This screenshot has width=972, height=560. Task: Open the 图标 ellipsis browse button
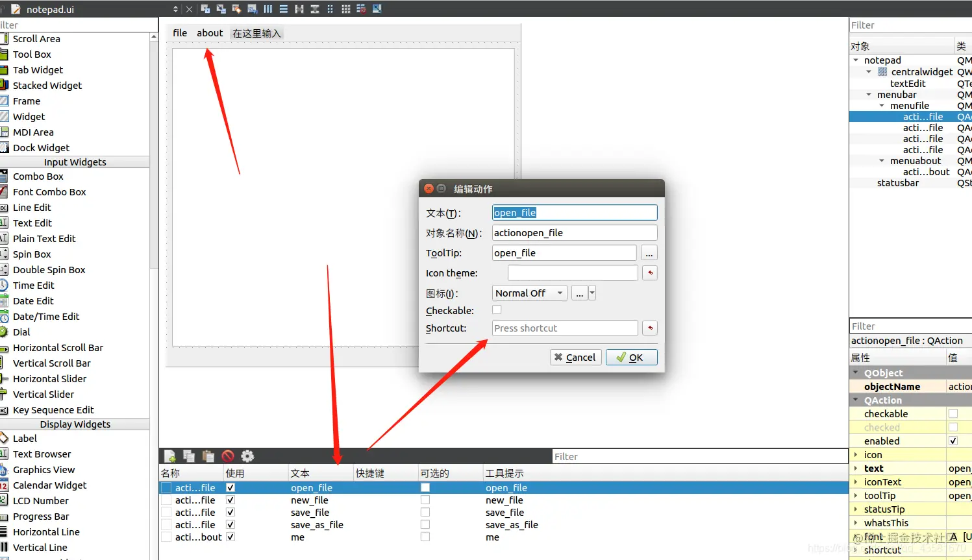pyautogui.click(x=579, y=293)
